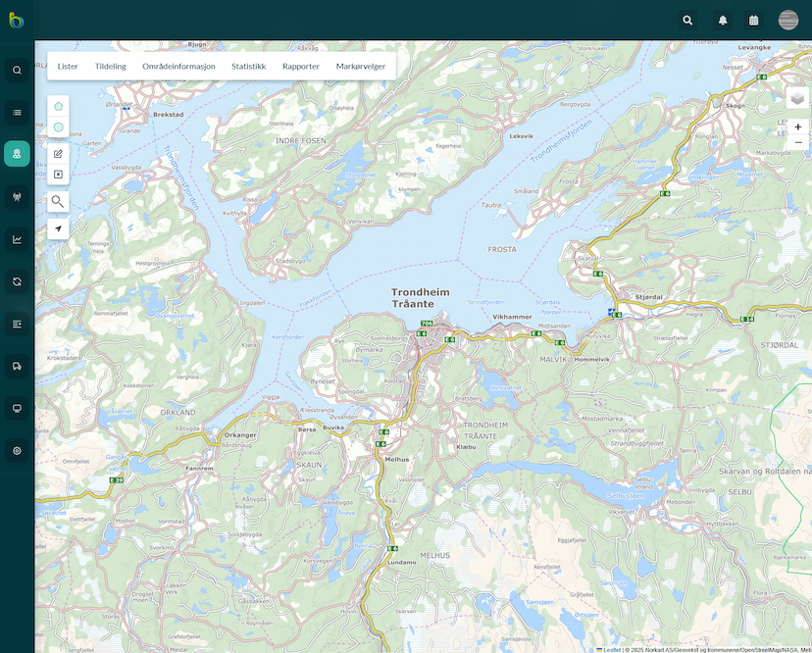Open the line chart statistics sidebar icon
Viewport: 812px width, 653px height.
point(17,239)
